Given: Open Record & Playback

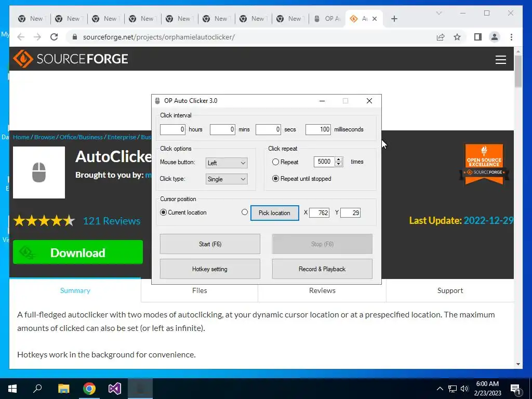Looking at the screenshot, I should point(322,269).
